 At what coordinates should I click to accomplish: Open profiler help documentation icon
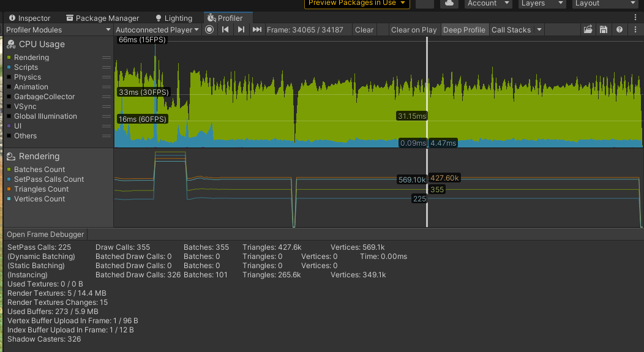[x=620, y=29]
